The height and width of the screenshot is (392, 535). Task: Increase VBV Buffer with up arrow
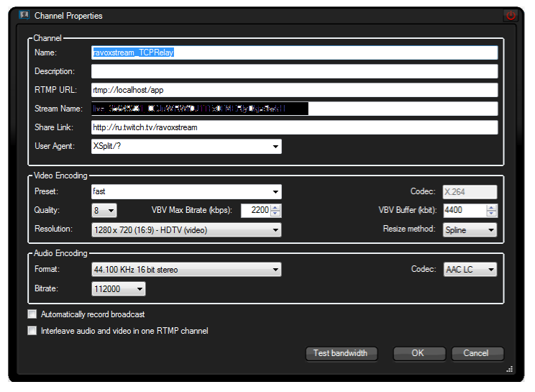coord(492,207)
